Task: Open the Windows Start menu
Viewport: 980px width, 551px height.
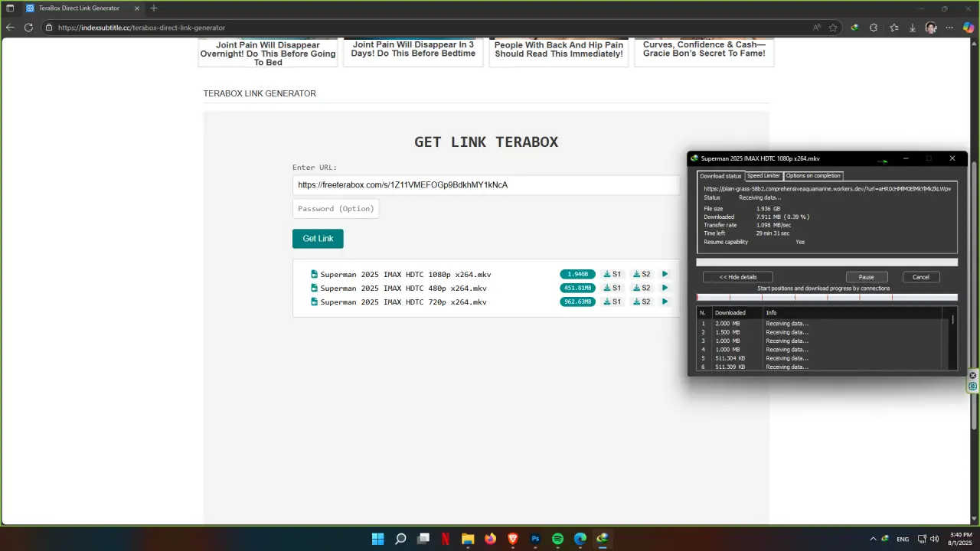Action: pos(377,539)
